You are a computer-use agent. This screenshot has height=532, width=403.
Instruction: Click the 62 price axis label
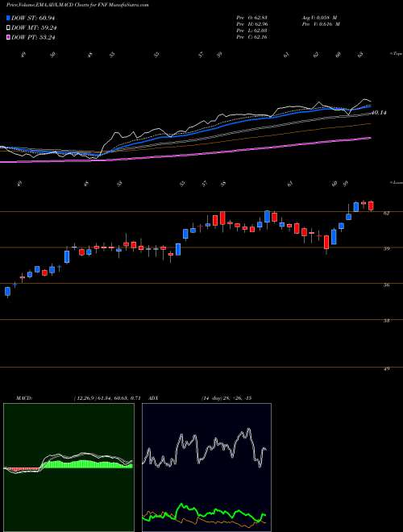tap(388, 213)
